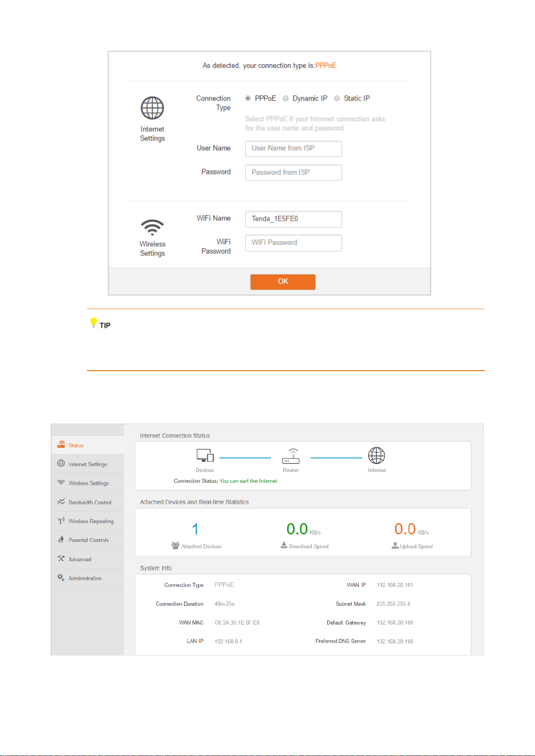The width and height of the screenshot is (535, 756).
Task: Select the PPPoE connection type
Action: tap(248, 98)
